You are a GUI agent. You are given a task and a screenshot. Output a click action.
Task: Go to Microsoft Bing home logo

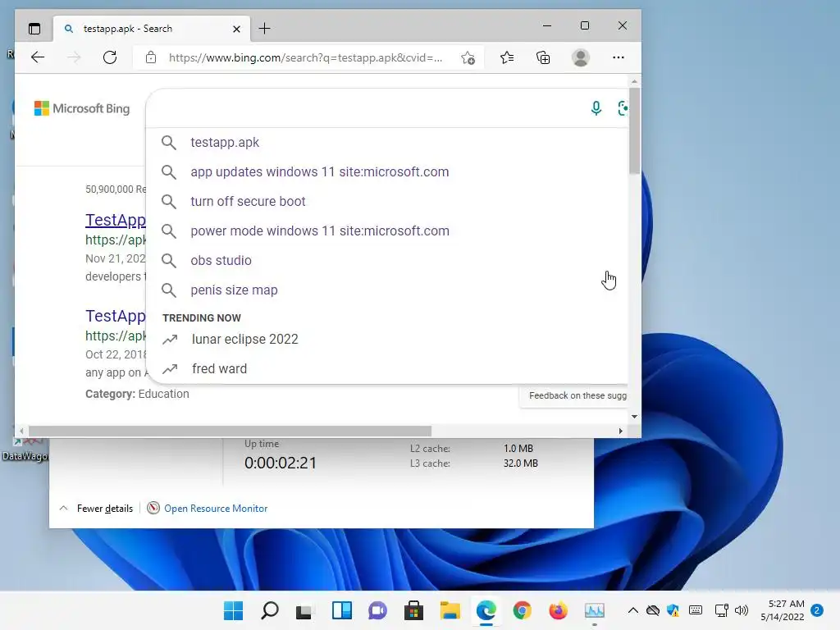82,108
